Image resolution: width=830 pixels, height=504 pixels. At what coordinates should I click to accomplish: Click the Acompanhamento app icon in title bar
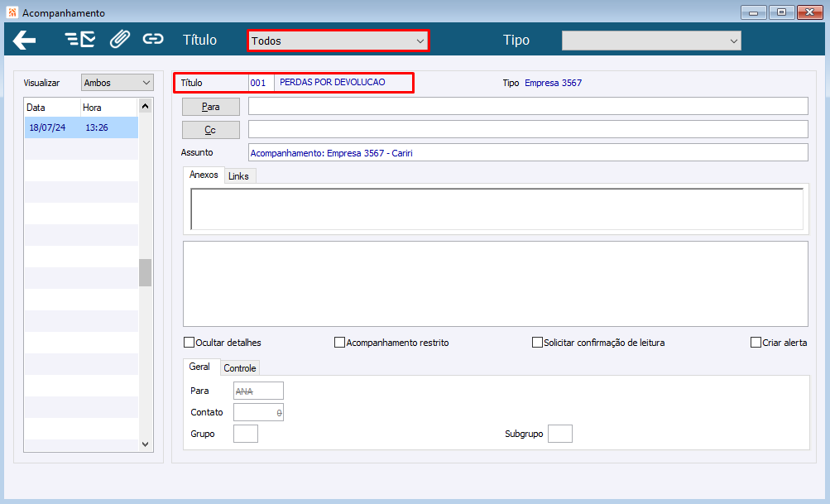click(x=12, y=12)
